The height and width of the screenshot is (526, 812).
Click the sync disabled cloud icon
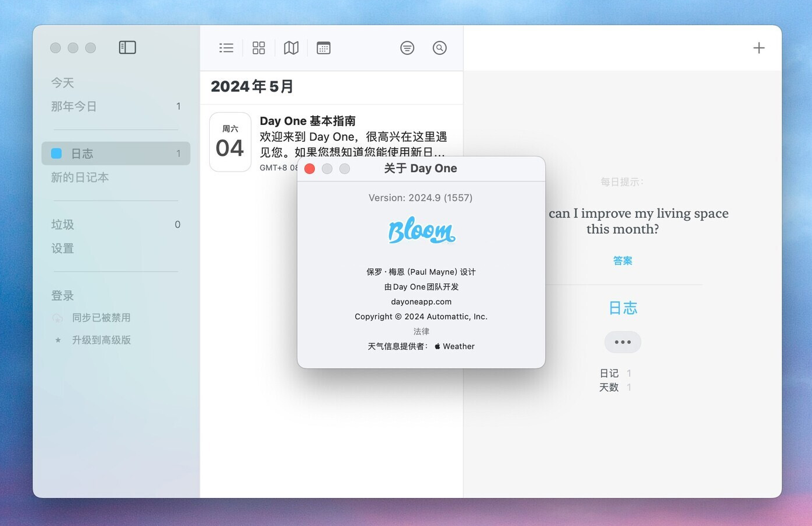[x=57, y=318]
